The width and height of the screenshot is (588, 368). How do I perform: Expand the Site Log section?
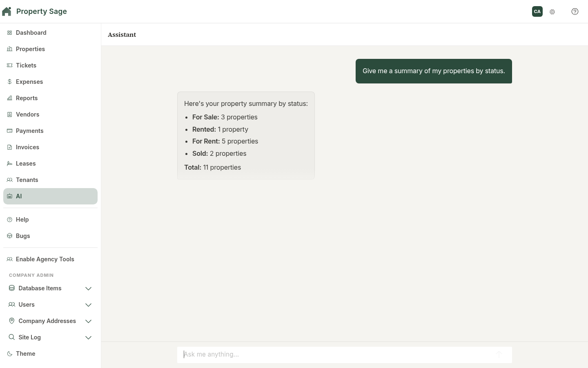(50, 337)
